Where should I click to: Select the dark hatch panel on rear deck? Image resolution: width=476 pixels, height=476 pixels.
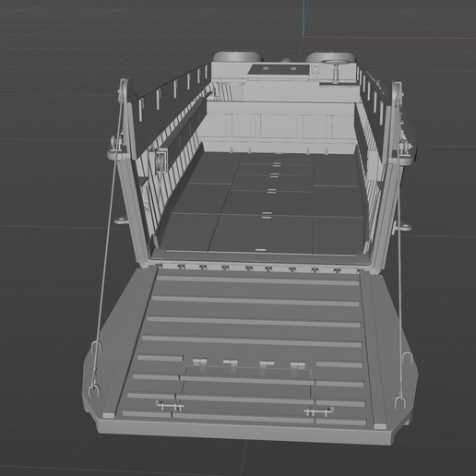point(279,69)
